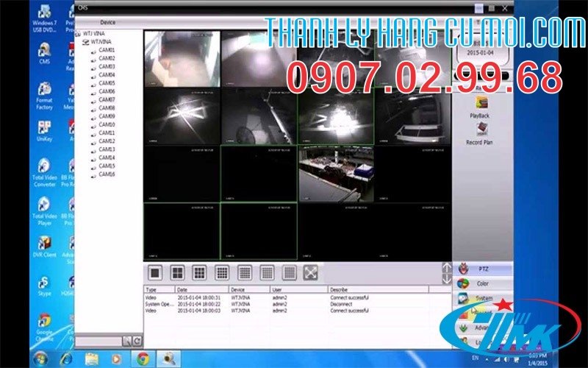Click the refresh icon below device tree
This screenshot has height=368, width=588.
coord(137,341)
